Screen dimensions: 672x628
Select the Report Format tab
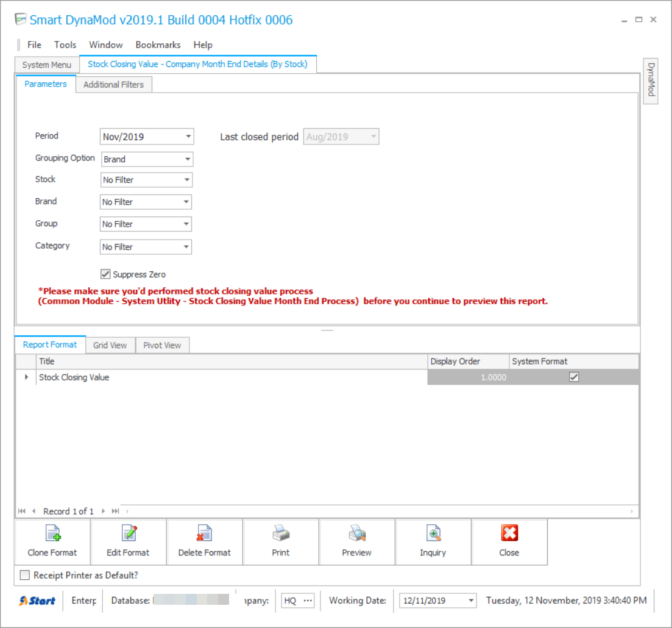click(50, 344)
